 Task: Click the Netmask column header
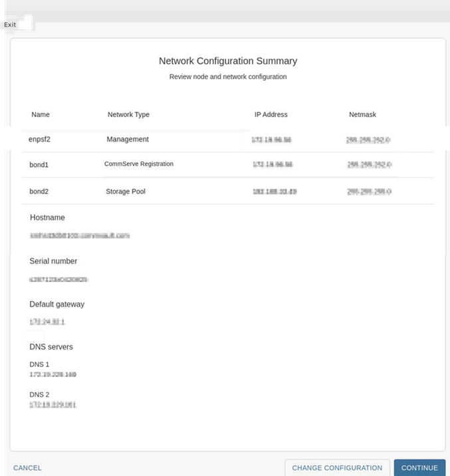tap(362, 114)
